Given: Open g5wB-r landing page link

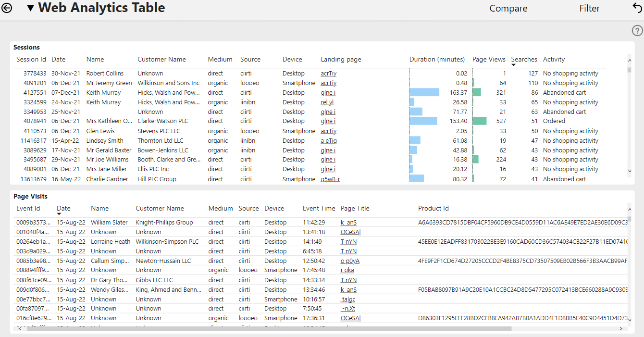Looking at the screenshot, I should pos(330,179).
